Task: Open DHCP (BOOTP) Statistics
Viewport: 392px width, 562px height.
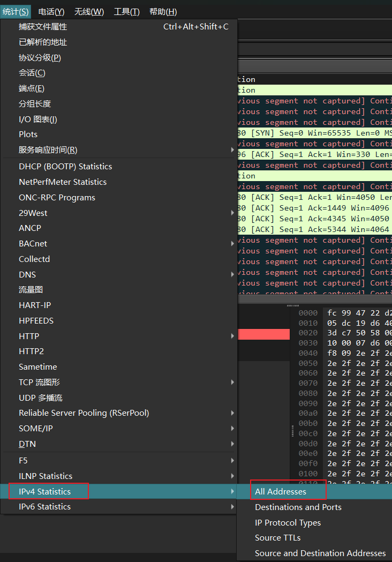Action: (x=118, y=167)
